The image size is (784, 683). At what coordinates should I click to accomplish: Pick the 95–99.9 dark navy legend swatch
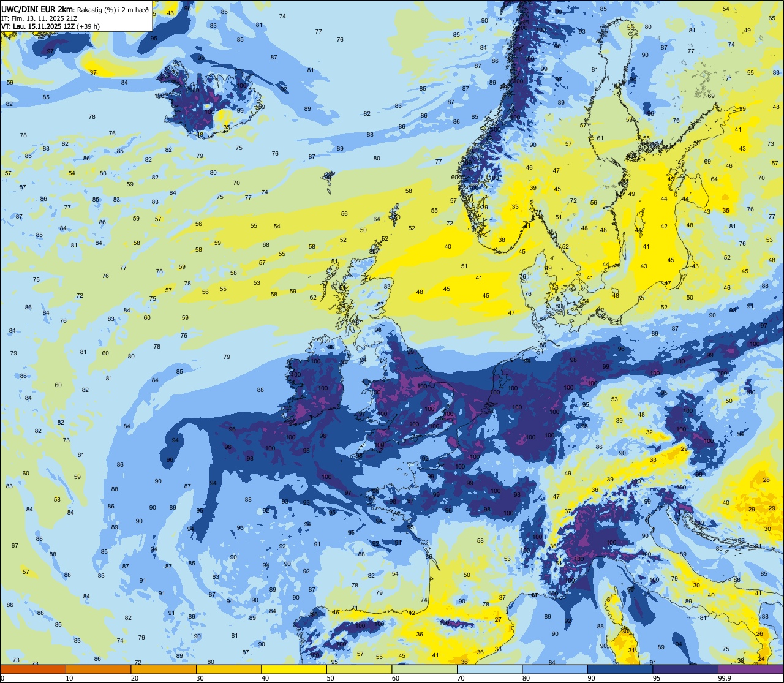pyautogui.click(x=685, y=669)
